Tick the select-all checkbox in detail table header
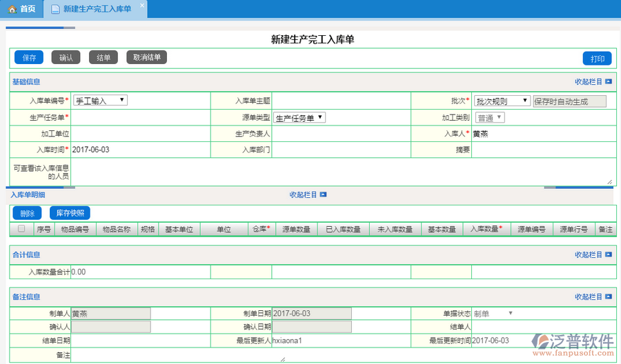Screen dimensions: 621x364 pyautogui.click(x=21, y=229)
